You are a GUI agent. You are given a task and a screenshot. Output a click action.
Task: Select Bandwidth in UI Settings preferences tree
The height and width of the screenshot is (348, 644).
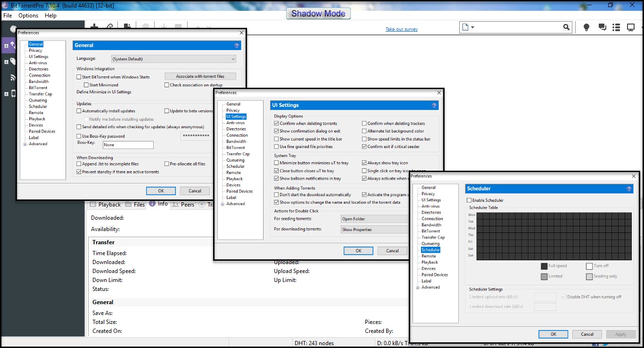(x=236, y=141)
